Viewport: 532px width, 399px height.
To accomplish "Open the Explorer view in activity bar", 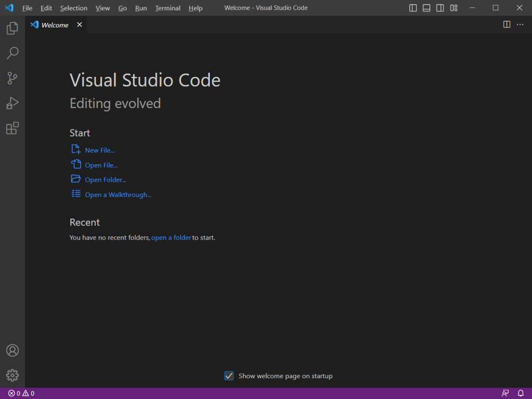I will [12, 29].
